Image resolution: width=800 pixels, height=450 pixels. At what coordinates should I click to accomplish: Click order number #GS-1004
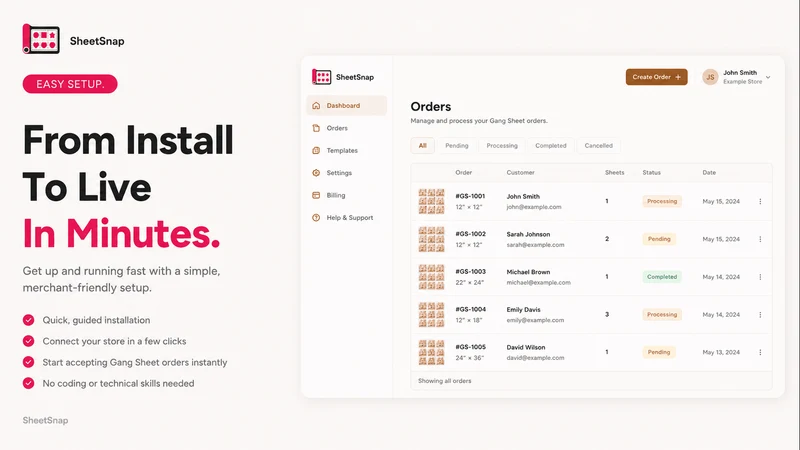click(470, 309)
